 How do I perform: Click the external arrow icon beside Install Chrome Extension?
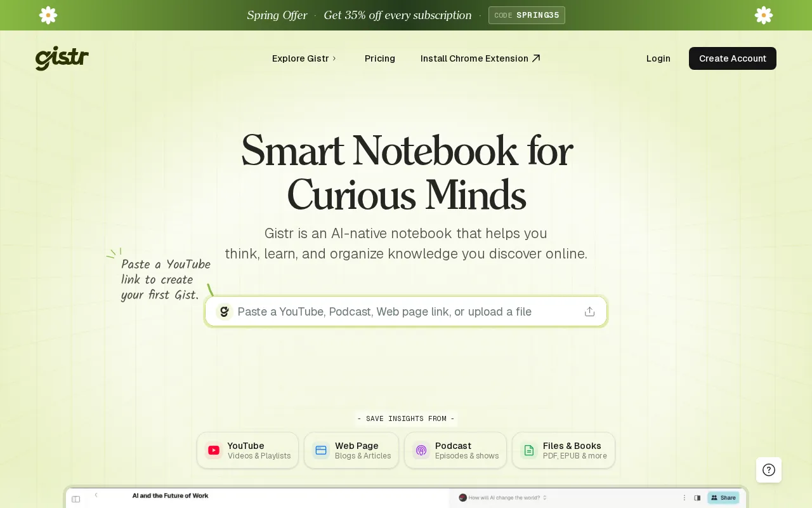tap(536, 58)
